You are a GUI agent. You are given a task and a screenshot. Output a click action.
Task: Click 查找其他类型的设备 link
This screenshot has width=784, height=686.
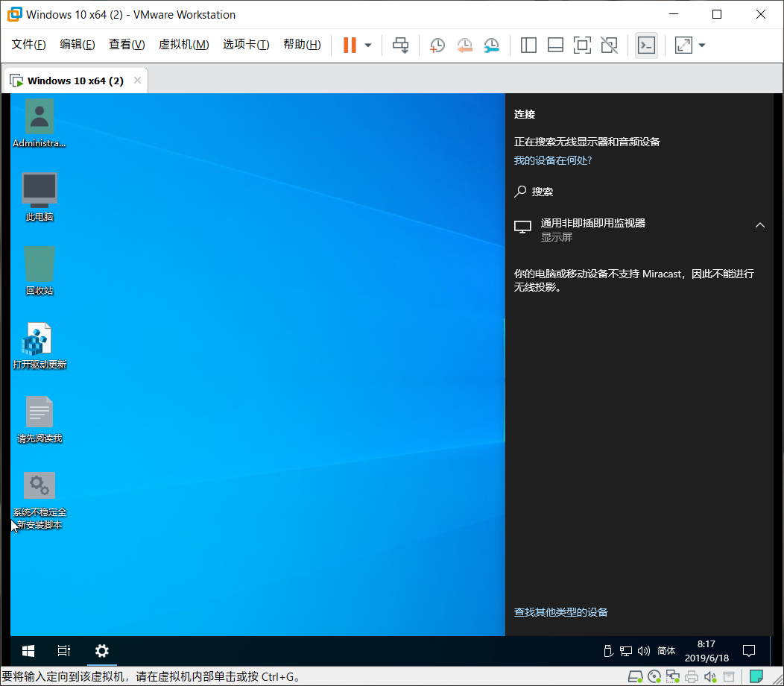(x=560, y=612)
